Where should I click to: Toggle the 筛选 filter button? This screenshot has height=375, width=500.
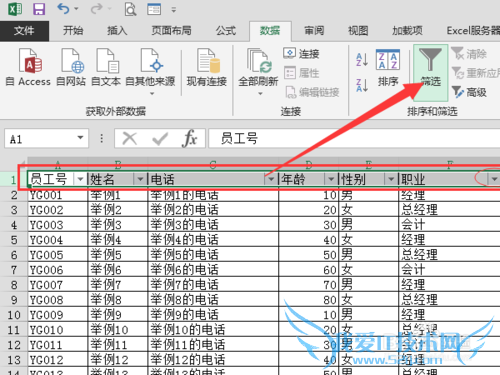pyautogui.click(x=430, y=72)
